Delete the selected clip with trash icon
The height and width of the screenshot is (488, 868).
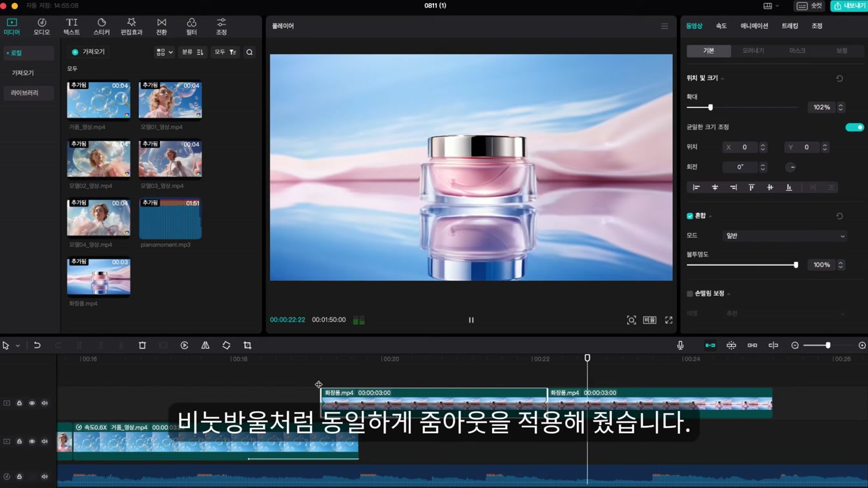point(142,345)
